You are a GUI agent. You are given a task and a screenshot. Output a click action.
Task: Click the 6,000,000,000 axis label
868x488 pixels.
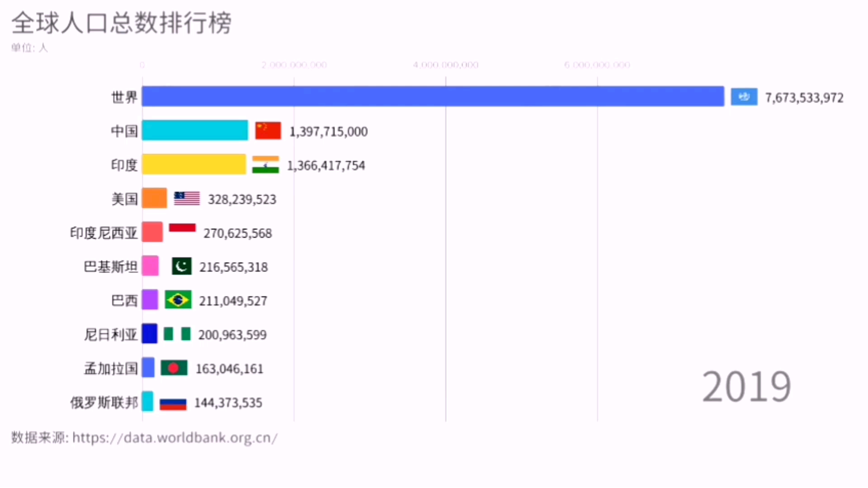[597, 65]
